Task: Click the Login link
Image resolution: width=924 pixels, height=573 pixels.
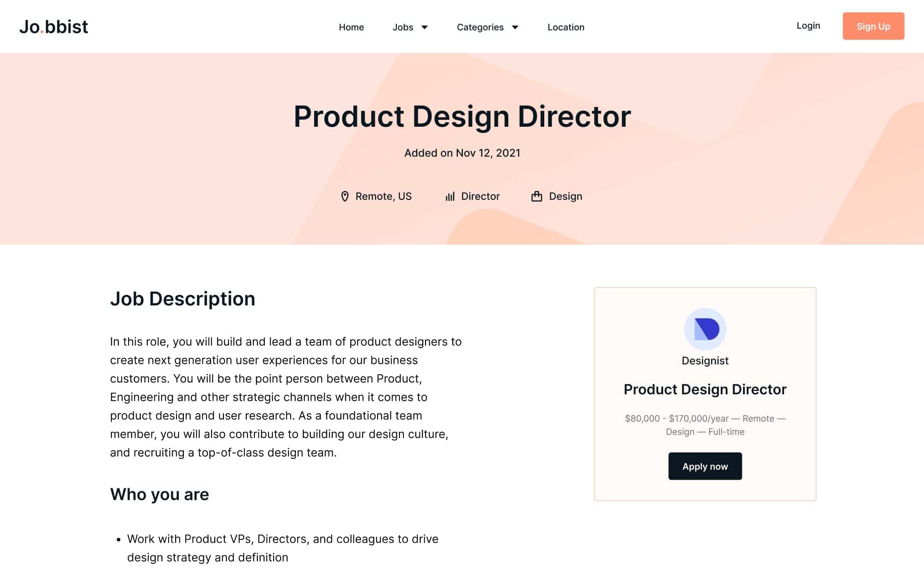Action: 808,25
